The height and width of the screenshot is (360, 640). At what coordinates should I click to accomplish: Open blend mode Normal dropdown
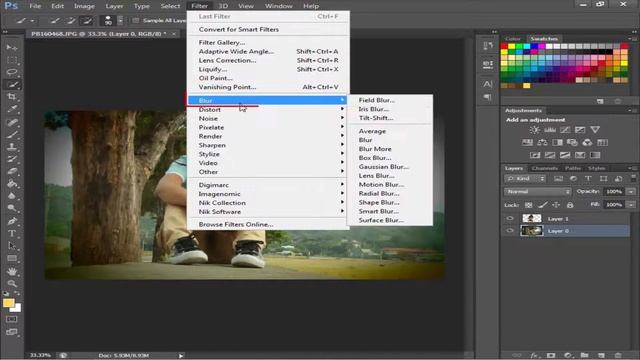pos(537,191)
